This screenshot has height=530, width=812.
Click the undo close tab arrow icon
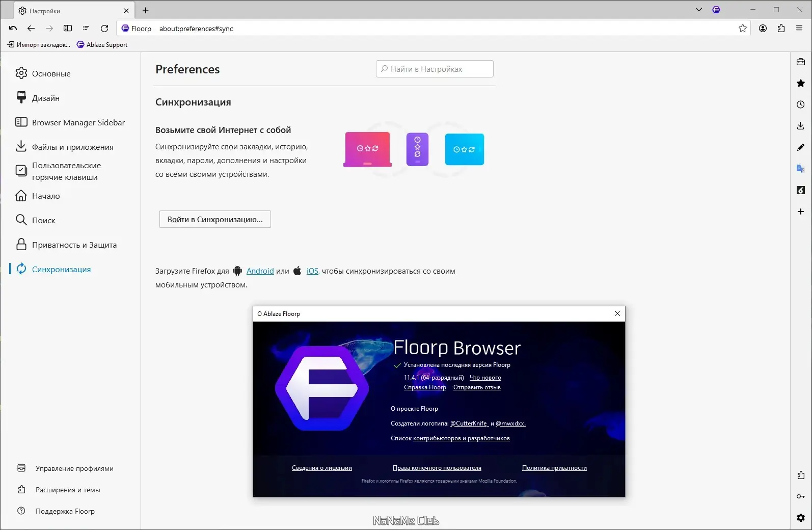point(13,29)
